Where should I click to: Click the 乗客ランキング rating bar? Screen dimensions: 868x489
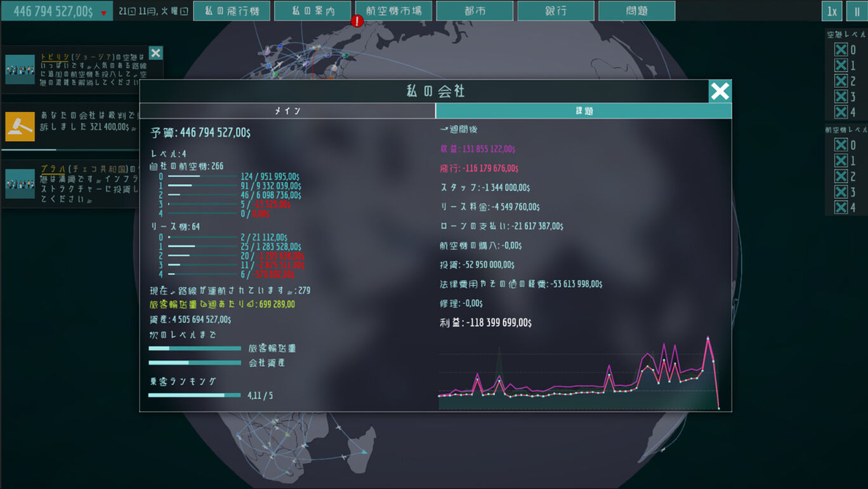(195, 395)
